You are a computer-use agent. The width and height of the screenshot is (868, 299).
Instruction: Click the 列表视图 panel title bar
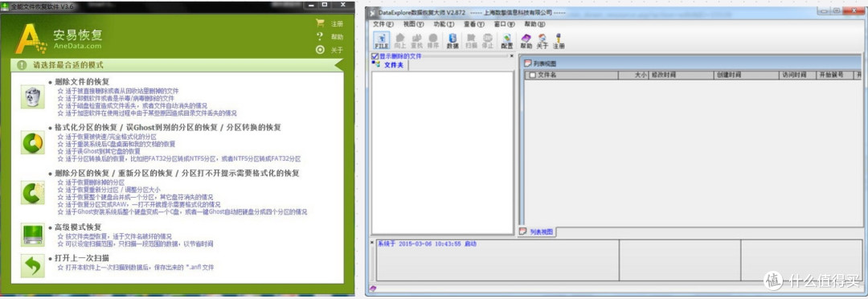pos(692,63)
